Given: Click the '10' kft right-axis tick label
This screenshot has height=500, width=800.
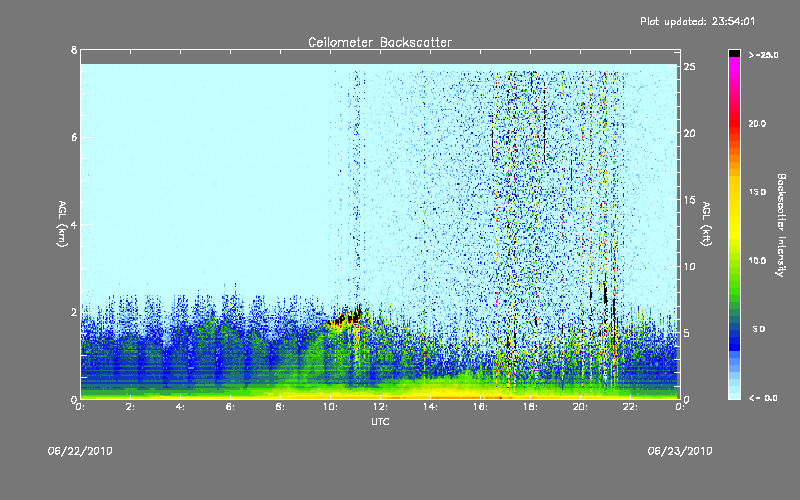Looking at the screenshot, I should [690, 266].
